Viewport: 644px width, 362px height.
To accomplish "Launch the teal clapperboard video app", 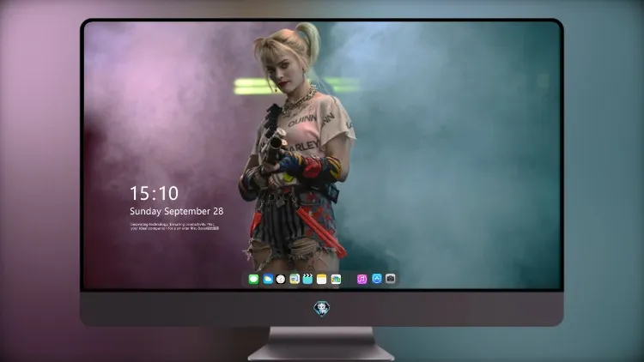I will (307, 279).
